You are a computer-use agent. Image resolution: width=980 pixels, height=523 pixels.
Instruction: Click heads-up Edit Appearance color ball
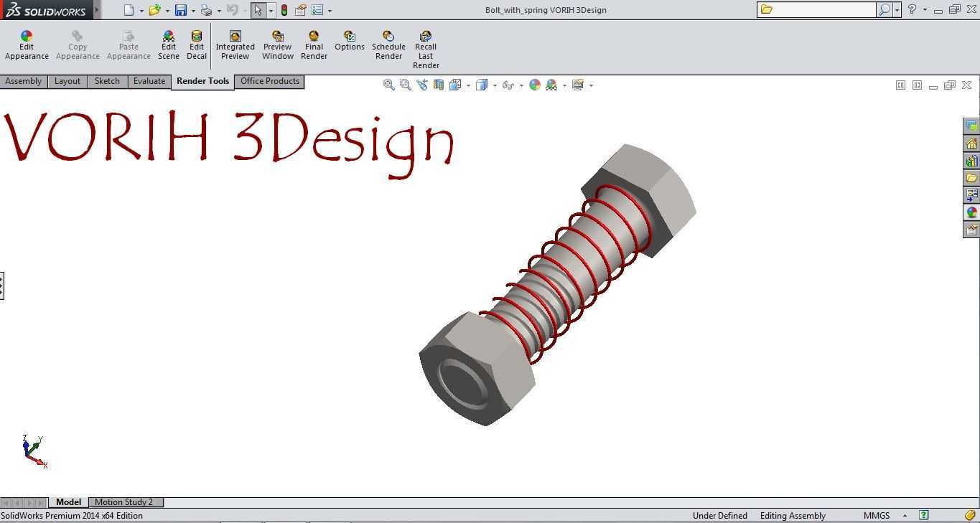click(x=535, y=85)
